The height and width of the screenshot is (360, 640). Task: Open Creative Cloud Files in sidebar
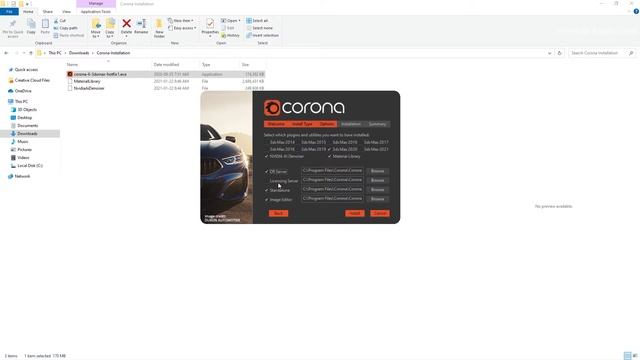pos(29,80)
